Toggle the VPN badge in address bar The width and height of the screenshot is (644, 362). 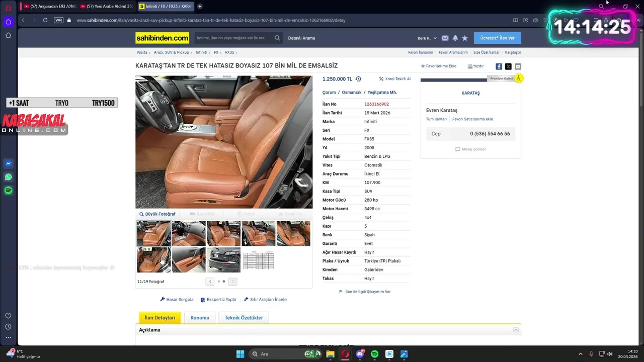coord(58,20)
